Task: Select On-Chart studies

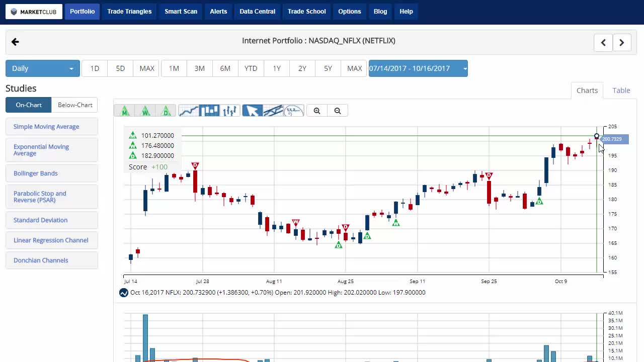Action: [29, 105]
